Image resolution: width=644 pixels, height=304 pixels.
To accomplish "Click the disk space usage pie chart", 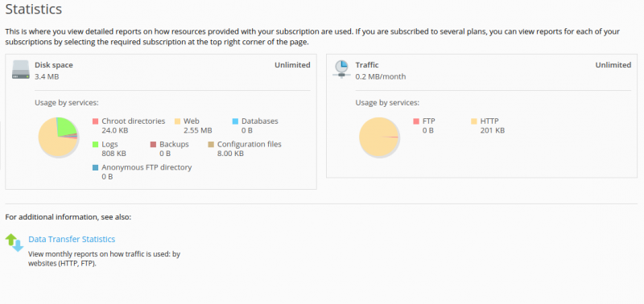I will point(58,137).
